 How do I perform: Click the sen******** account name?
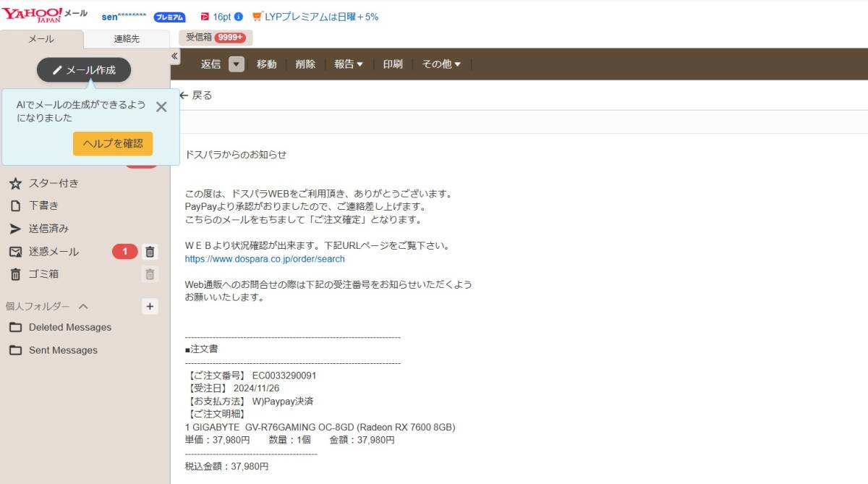point(124,17)
